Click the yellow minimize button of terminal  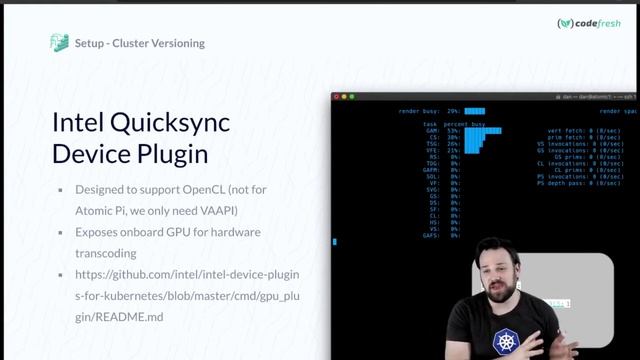coord(344,97)
